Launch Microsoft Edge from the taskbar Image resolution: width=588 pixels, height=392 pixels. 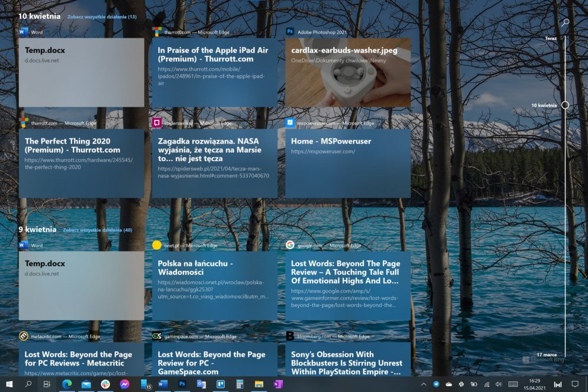coord(67,384)
